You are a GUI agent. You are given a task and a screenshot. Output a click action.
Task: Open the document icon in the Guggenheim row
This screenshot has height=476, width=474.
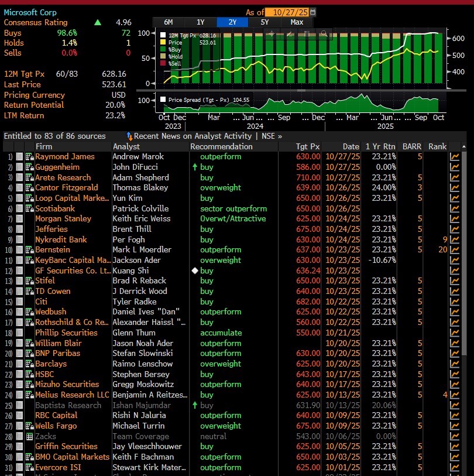(x=20, y=167)
